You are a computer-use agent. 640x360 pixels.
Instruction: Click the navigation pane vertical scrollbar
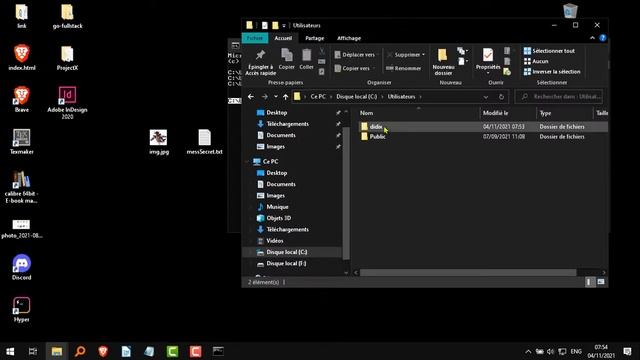click(x=346, y=193)
